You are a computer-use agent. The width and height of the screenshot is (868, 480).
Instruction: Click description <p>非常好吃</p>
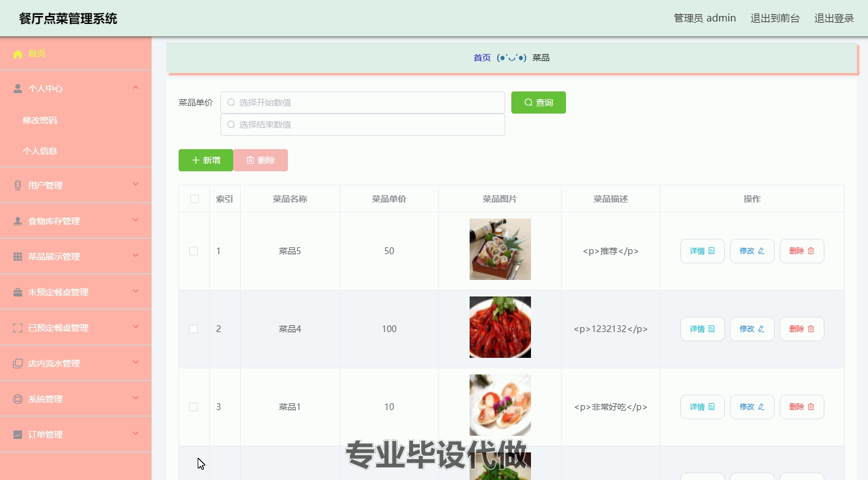[x=611, y=407]
